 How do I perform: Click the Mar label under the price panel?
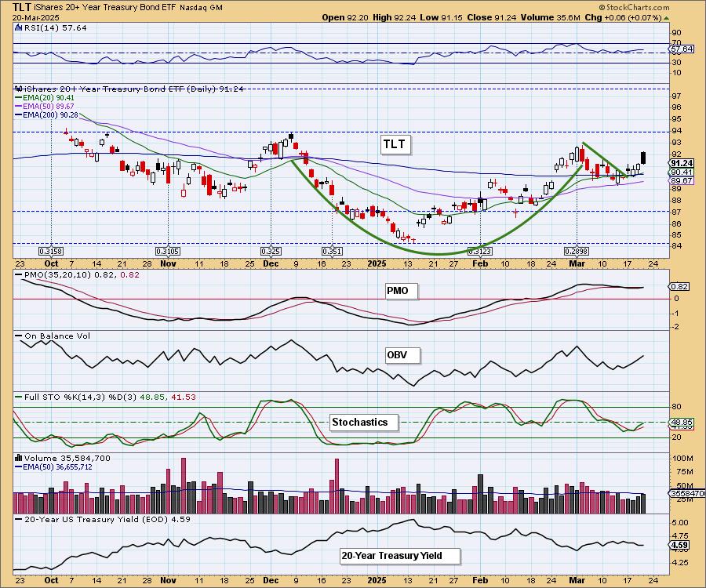(577, 263)
